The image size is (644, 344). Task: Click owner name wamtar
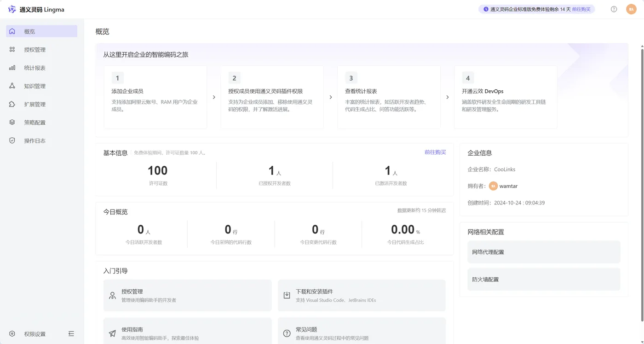coord(508,186)
